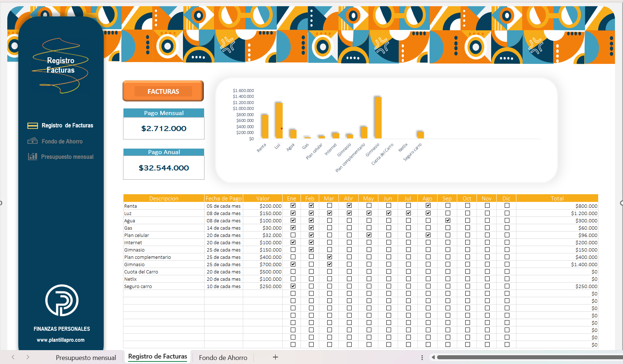Click the Registro de Facturas card icon
This screenshot has height=364, width=623.
33,126
